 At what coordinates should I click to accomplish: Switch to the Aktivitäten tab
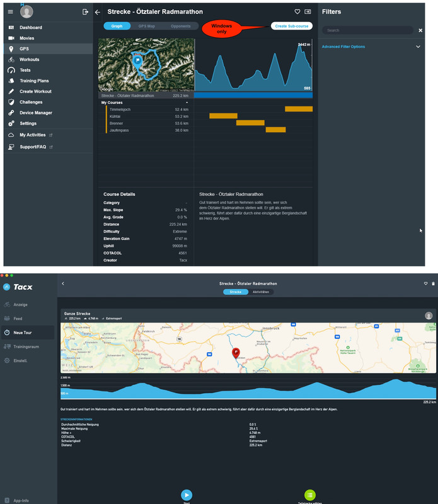pos(261,292)
